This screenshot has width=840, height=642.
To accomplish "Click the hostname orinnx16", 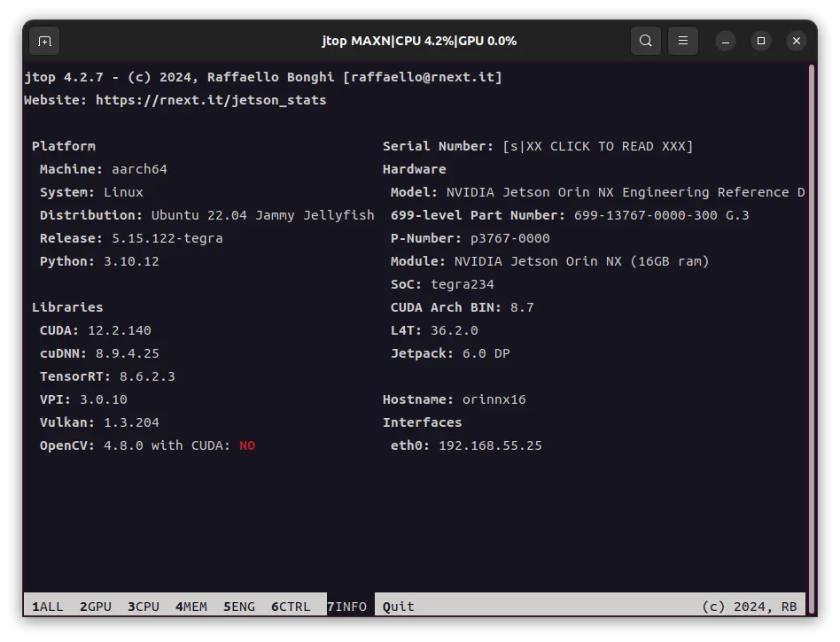I will [x=494, y=399].
